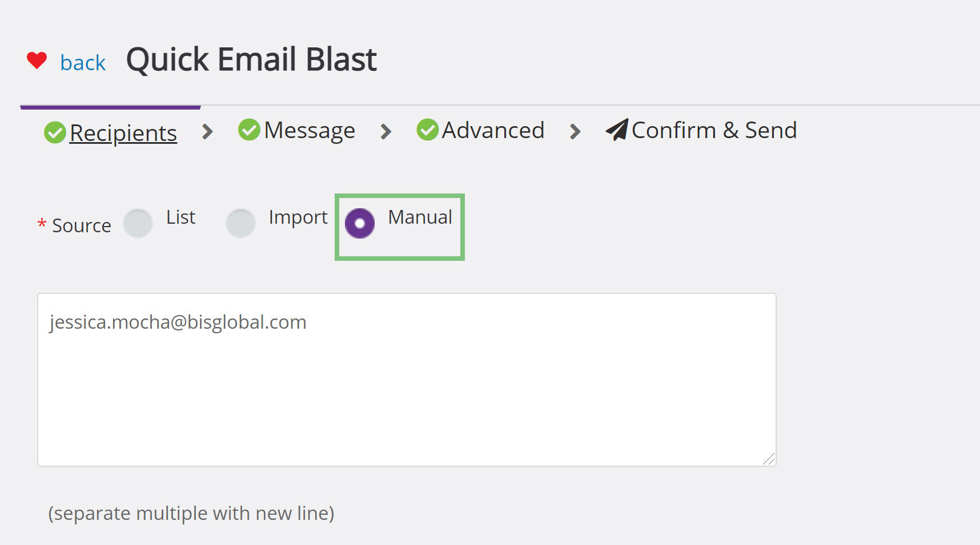The height and width of the screenshot is (545, 980).
Task: Select the Manual source radio button
Action: point(360,223)
